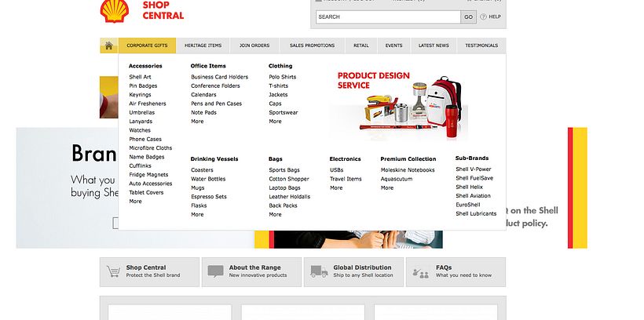Open Sportswear link
644x320 pixels.
pyautogui.click(x=284, y=112)
